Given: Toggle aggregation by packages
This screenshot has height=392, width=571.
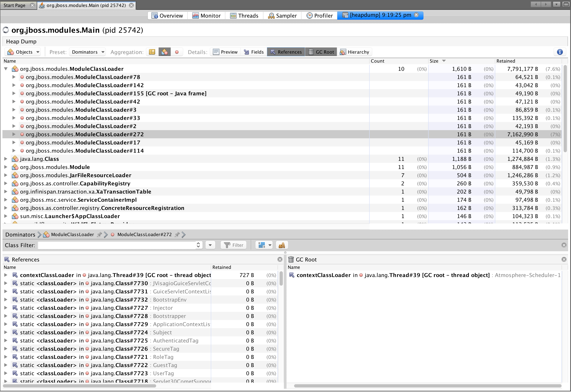Looking at the screenshot, I should [152, 52].
